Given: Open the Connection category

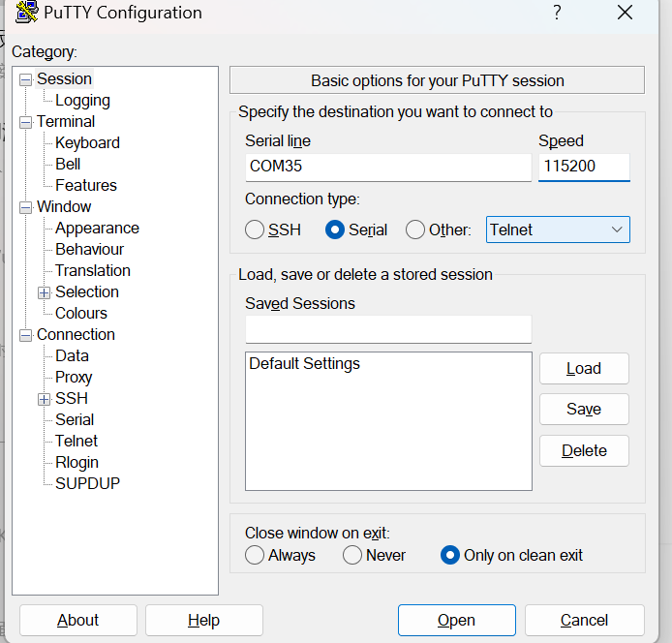Looking at the screenshot, I should 76,335.
